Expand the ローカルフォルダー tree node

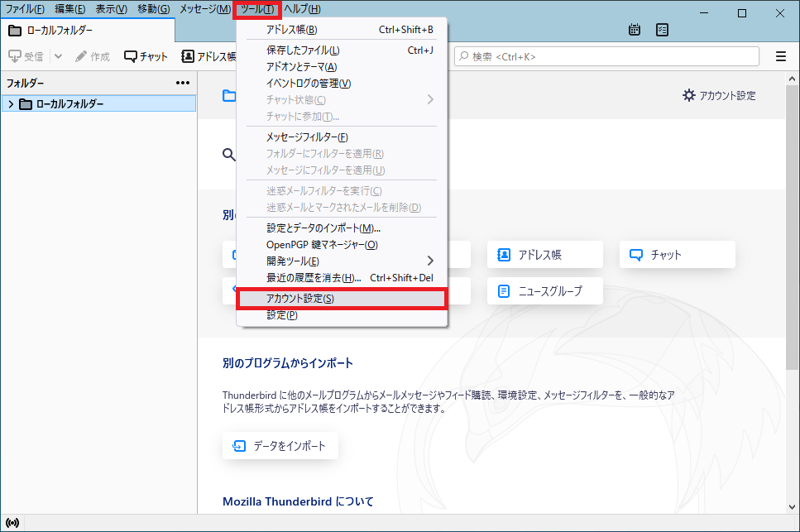pos(11,104)
